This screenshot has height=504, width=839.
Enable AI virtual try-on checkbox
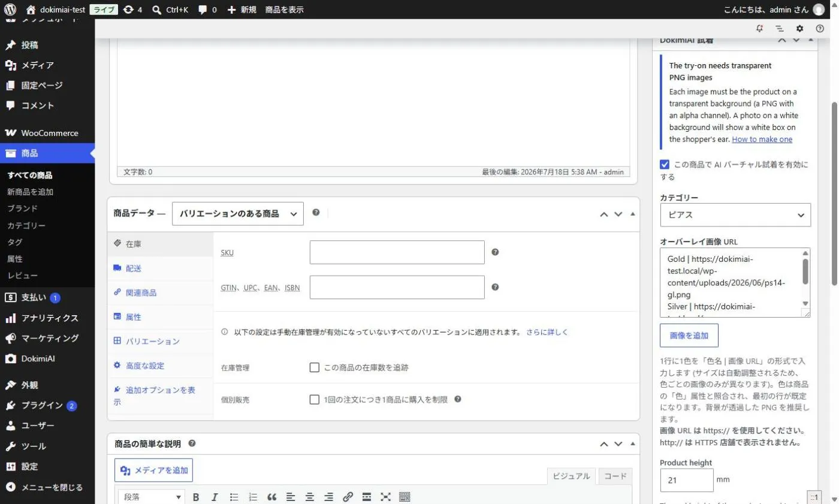(665, 164)
